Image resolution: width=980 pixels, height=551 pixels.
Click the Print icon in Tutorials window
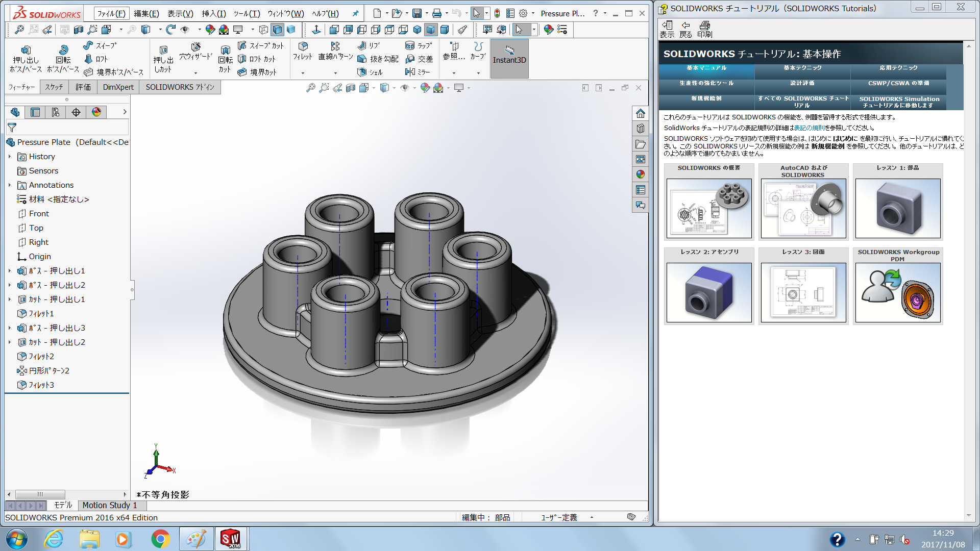click(705, 30)
